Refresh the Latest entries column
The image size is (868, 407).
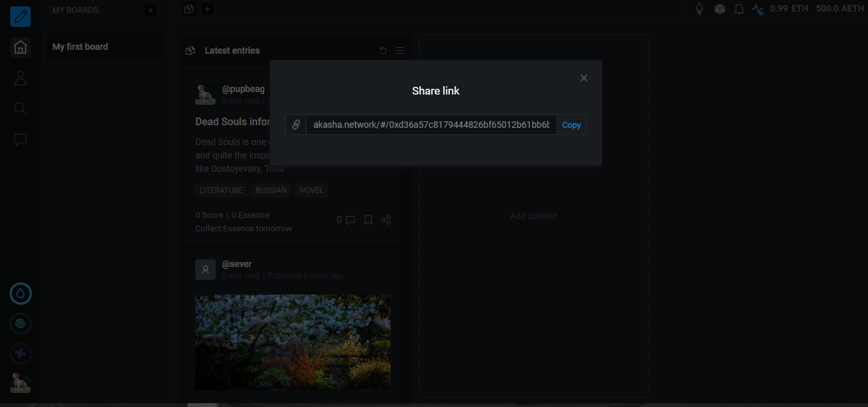(x=383, y=50)
